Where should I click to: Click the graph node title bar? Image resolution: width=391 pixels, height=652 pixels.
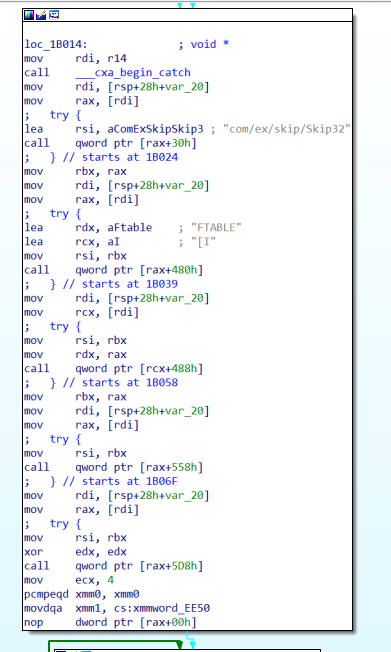coord(188,15)
